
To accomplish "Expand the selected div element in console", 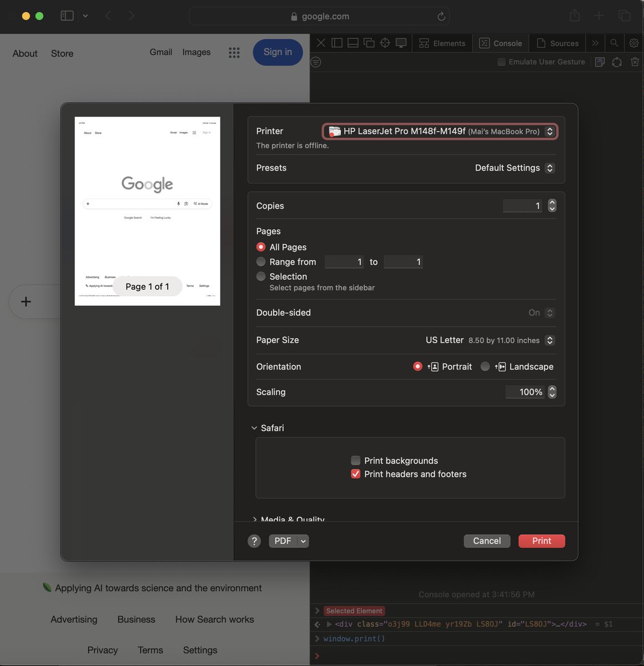I will pyautogui.click(x=329, y=624).
